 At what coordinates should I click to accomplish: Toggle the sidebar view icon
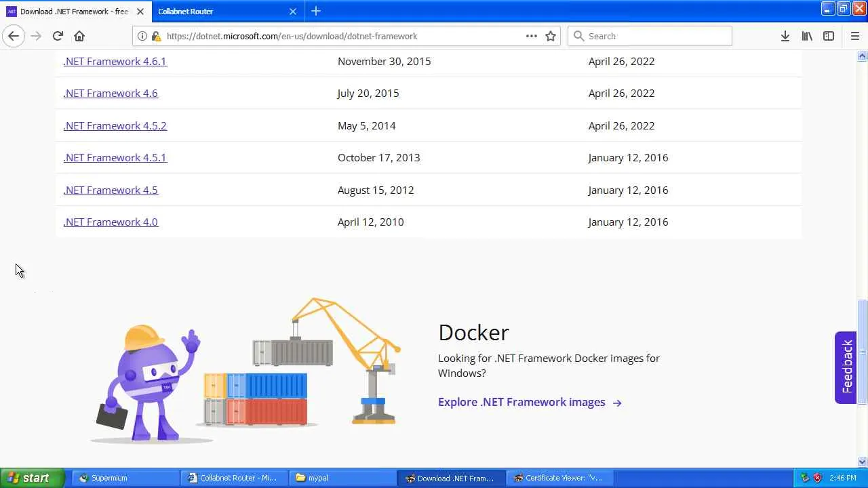pyautogui.click(x=829, y=36)
